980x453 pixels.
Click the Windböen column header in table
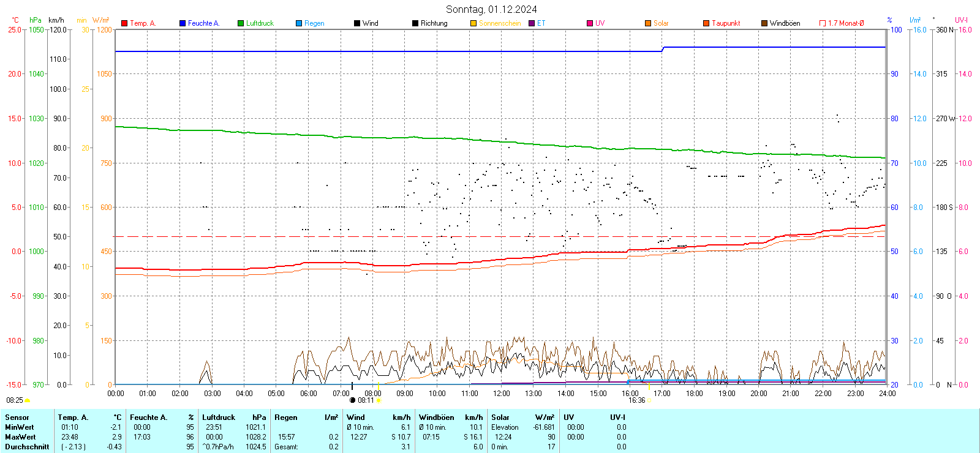coord(436,417)
